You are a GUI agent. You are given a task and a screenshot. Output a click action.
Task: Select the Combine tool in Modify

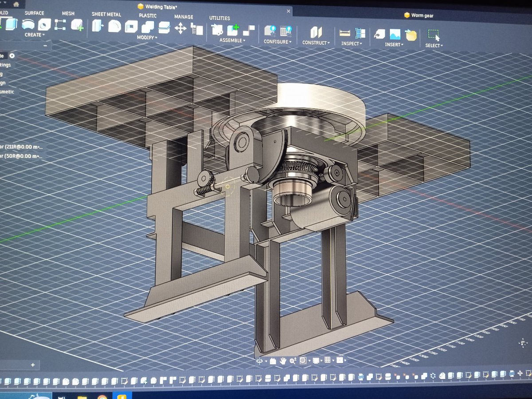(x=148, y=27)
